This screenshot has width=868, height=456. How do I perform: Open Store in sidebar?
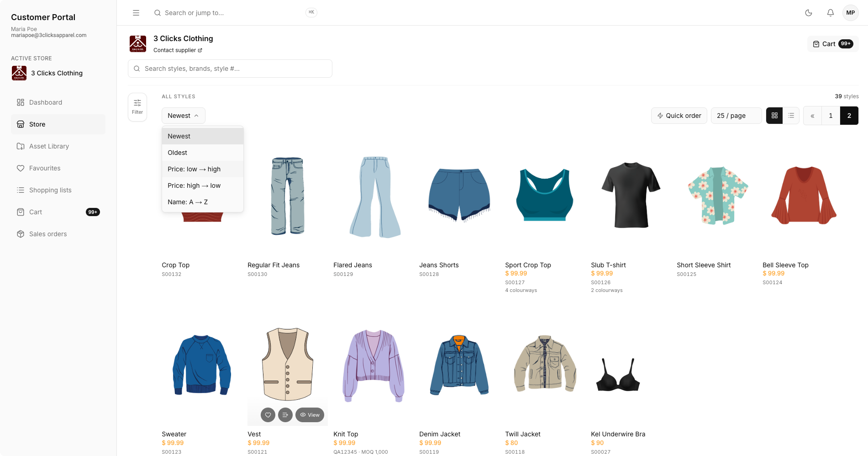pyautogui.click(x=58, y=124)
